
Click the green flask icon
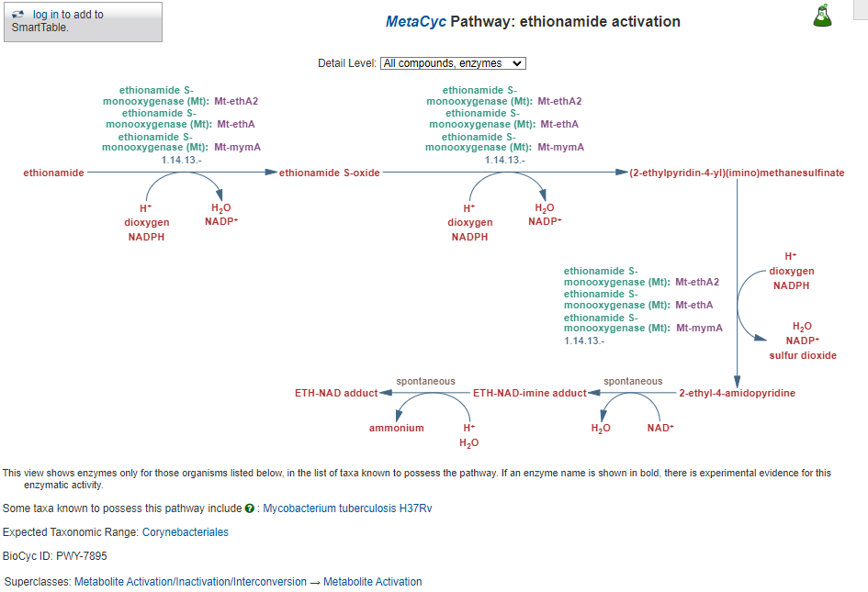tap(822, 16)
